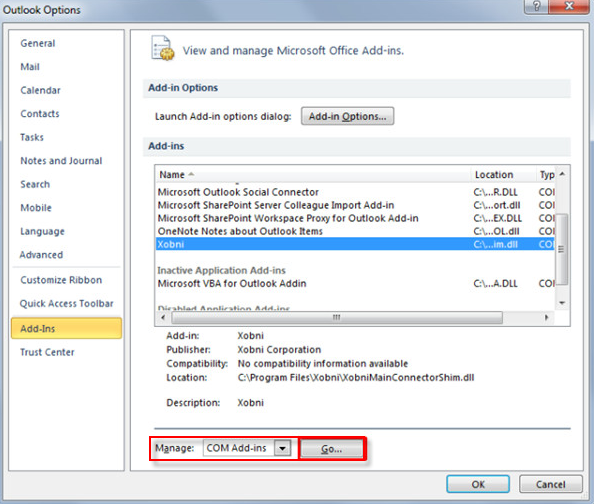594x504 pixels.
Task: Open the Advanced options category
Action: [x=41, y=255]
